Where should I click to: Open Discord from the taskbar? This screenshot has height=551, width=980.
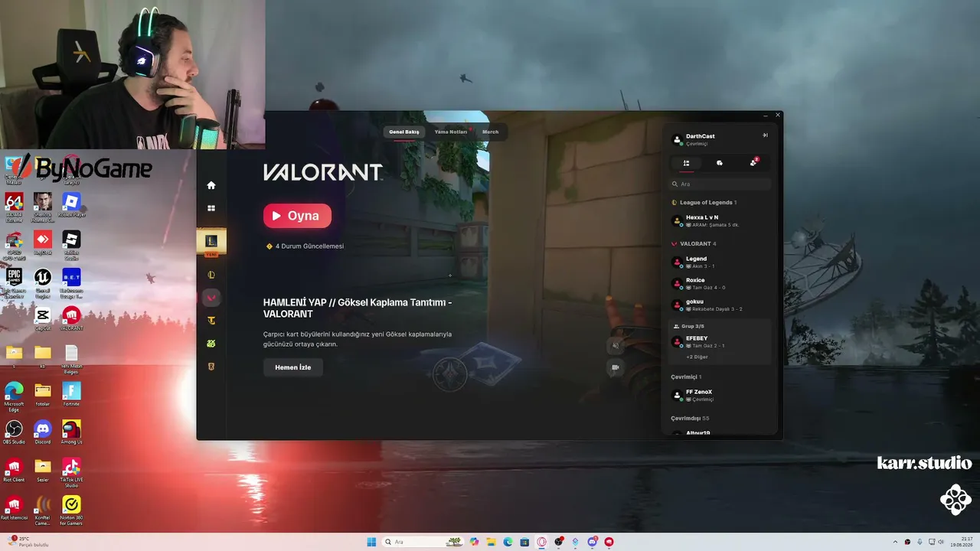[x=592, y=542]
